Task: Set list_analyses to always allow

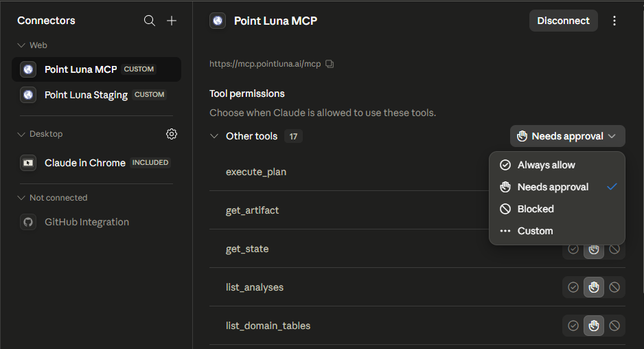Action: pyautogui.click(x=573, y=287)
